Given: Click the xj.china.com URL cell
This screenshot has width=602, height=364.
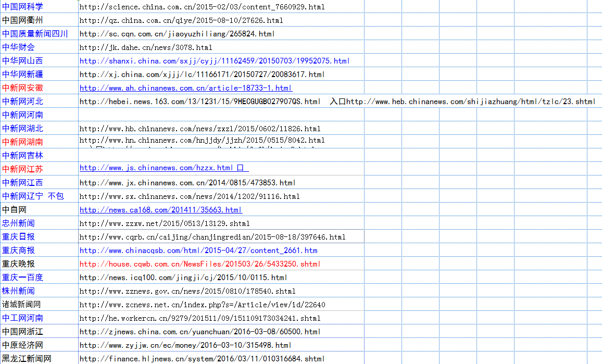Looking at the screenshot, I should [x=221, y=74].
